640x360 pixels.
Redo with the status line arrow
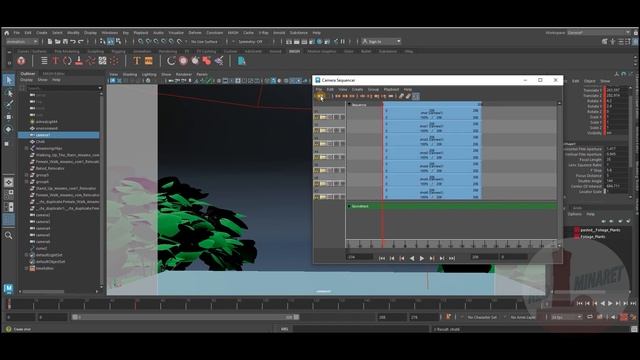pos(80,42)
